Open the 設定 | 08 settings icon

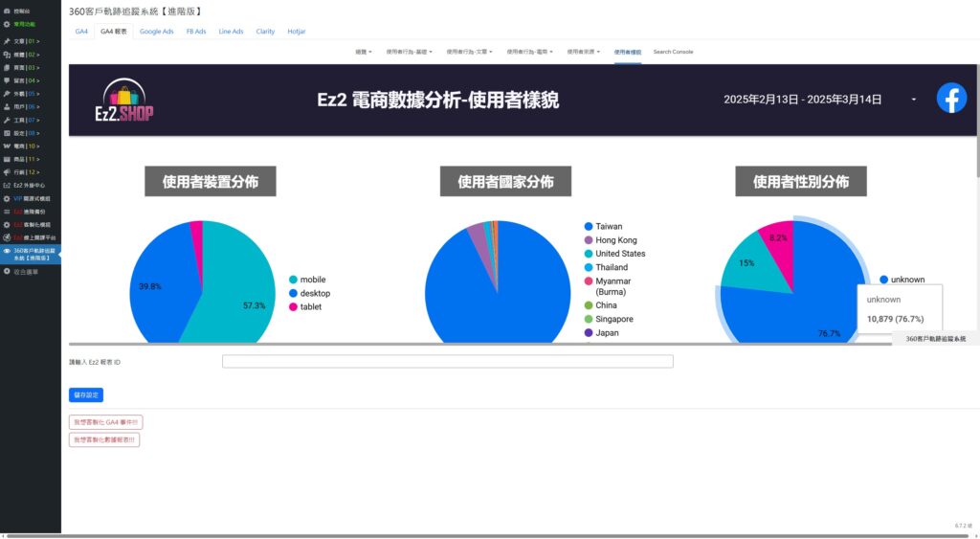pyautogui.click(x=7, y=133)
